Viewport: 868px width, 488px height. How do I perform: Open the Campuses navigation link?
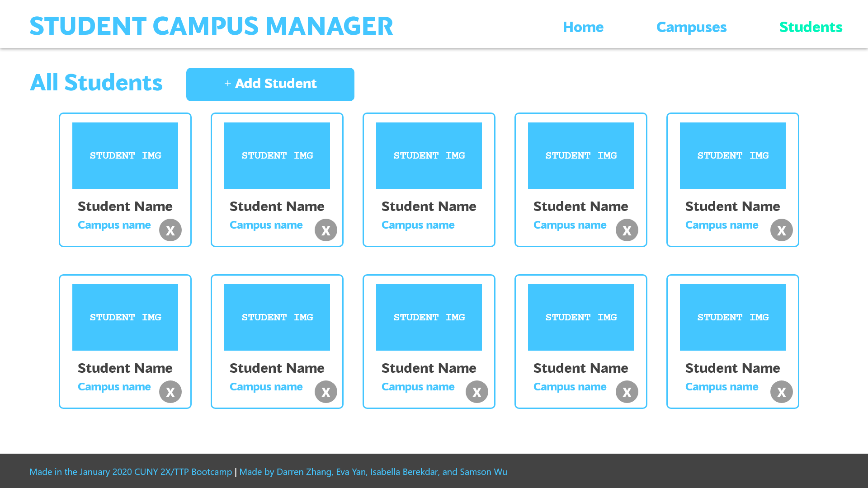691,27
